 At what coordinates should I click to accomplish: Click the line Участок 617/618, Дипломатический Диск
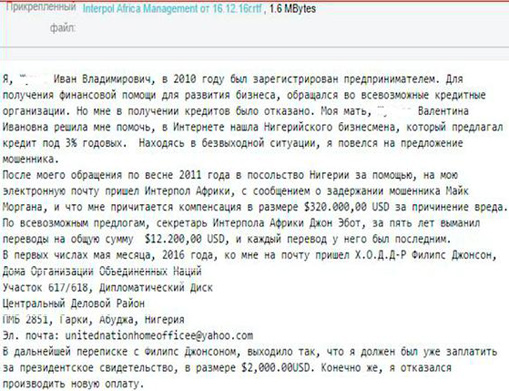pos(108,287)
